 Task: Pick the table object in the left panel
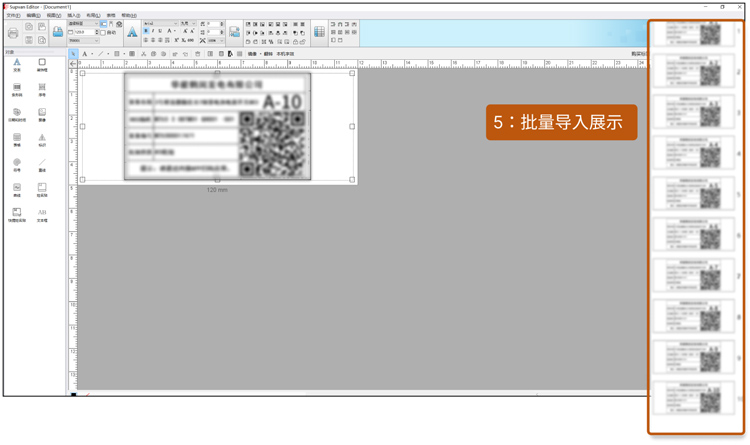(17, 139)
